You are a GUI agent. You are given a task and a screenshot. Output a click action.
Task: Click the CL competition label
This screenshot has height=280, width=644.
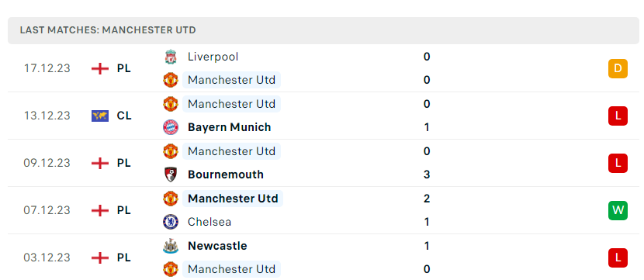tap(124, 116)
